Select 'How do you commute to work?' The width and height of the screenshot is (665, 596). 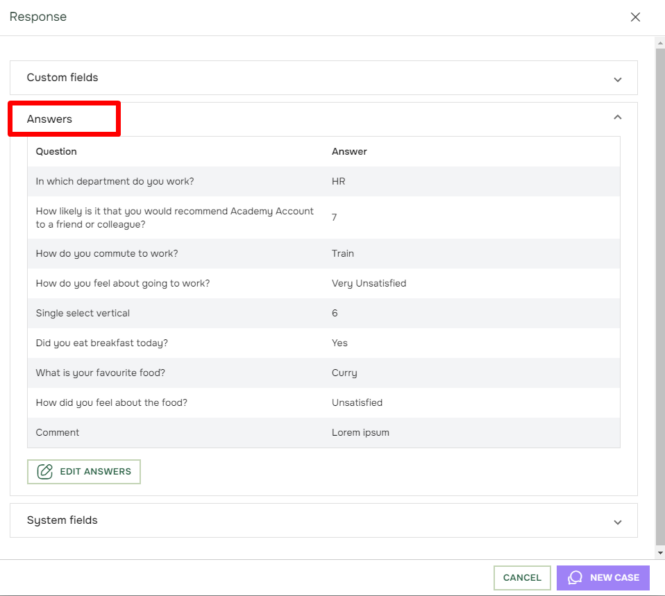click(107, 253)
